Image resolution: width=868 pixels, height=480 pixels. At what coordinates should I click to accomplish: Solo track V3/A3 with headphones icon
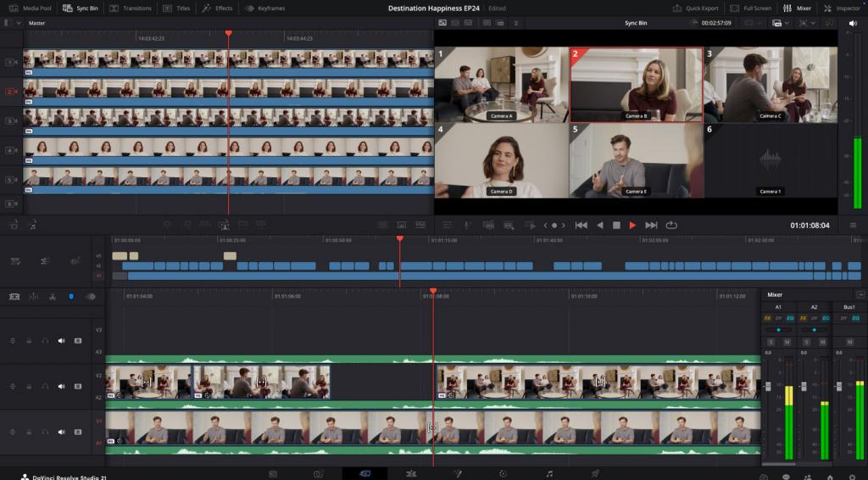(45, 341)
